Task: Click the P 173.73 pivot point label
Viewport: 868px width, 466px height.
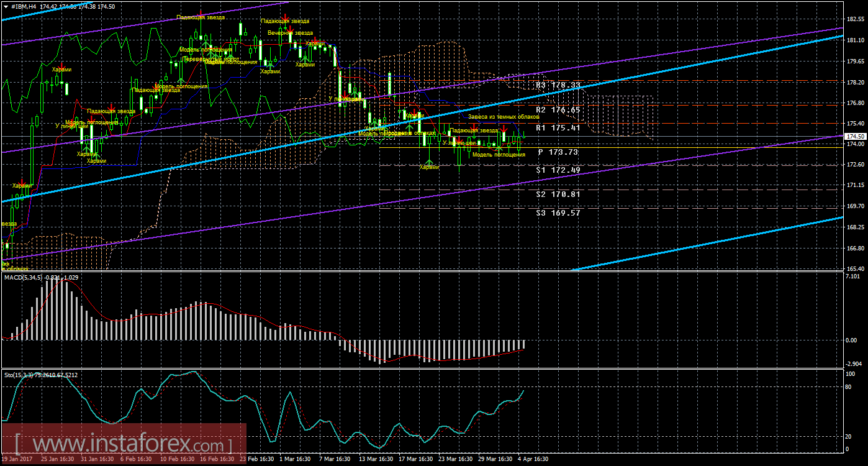Action: (x=558, y=152)
